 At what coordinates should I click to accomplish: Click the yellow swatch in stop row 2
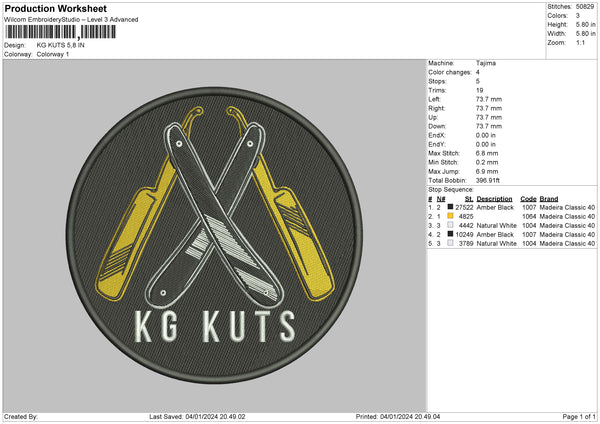[450, 216]
